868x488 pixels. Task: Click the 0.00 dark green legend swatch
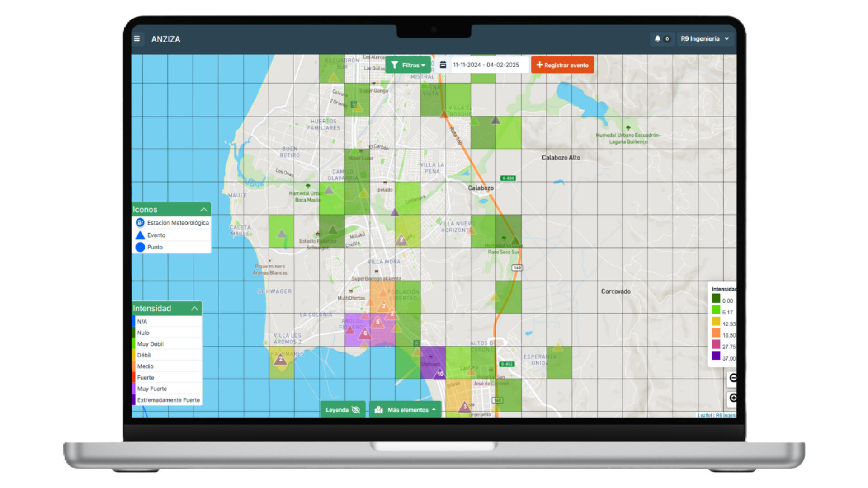(716, 299)
